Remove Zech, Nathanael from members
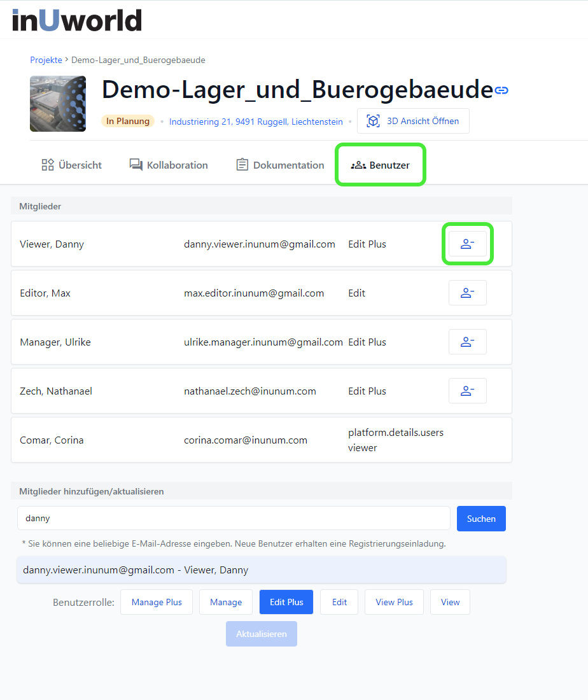The width and height of the screenshot is (588, 700). [x=467, y=391]
